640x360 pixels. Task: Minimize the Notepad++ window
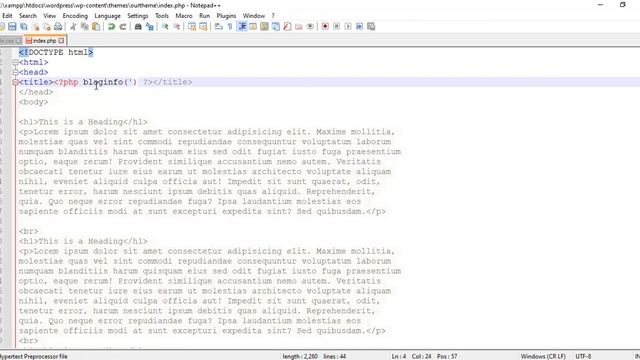point(600,5)
